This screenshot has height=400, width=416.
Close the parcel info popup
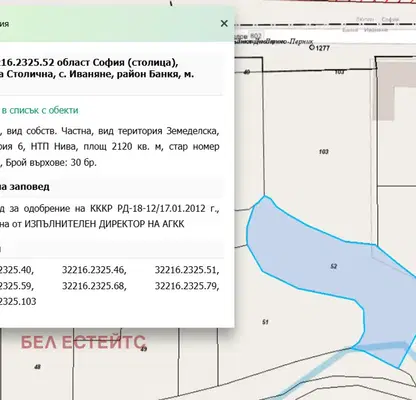[224, 23]
